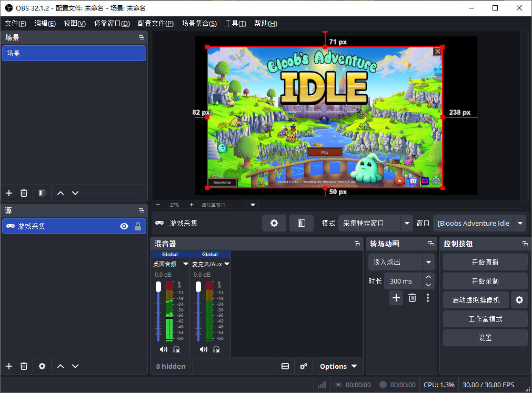Delete the selected source with trash icon
This screenshot has height=393, width=532.
(x=24, y=366)
